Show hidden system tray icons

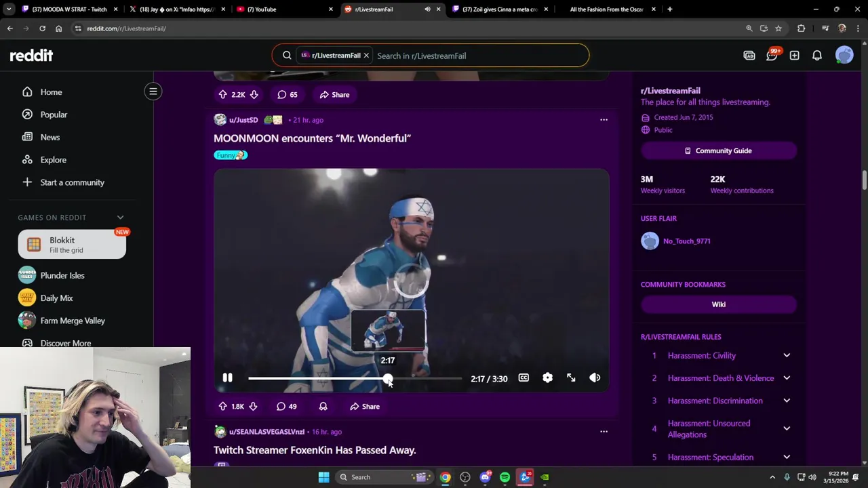[x=772, y=477]
